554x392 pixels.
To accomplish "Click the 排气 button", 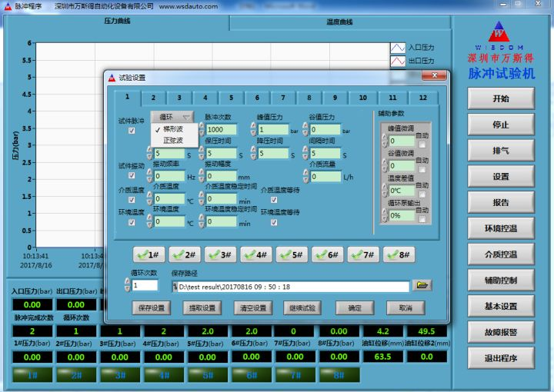I will [501, 151].
